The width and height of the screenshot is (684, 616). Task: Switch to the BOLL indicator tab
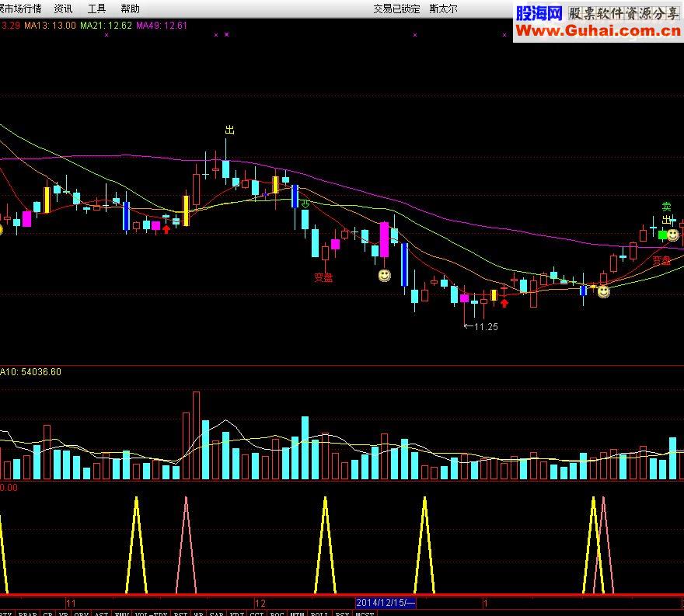pos(319,614)
